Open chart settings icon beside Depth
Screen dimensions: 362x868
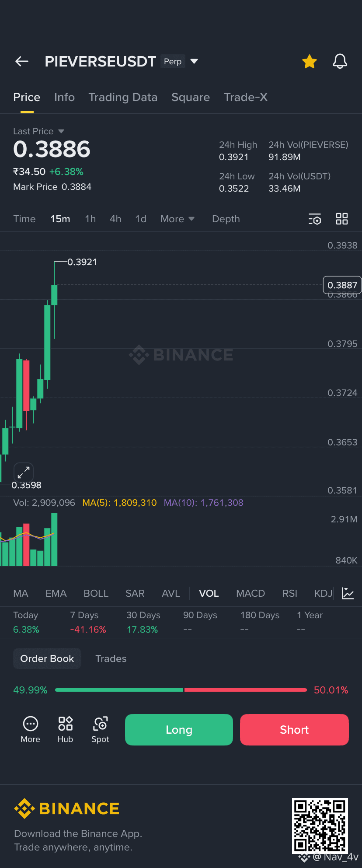coord(315,219)
